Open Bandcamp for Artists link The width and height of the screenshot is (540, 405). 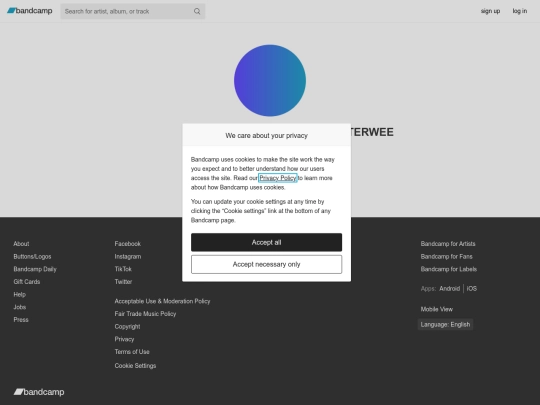pyautogui.click(x=448, y=244)
